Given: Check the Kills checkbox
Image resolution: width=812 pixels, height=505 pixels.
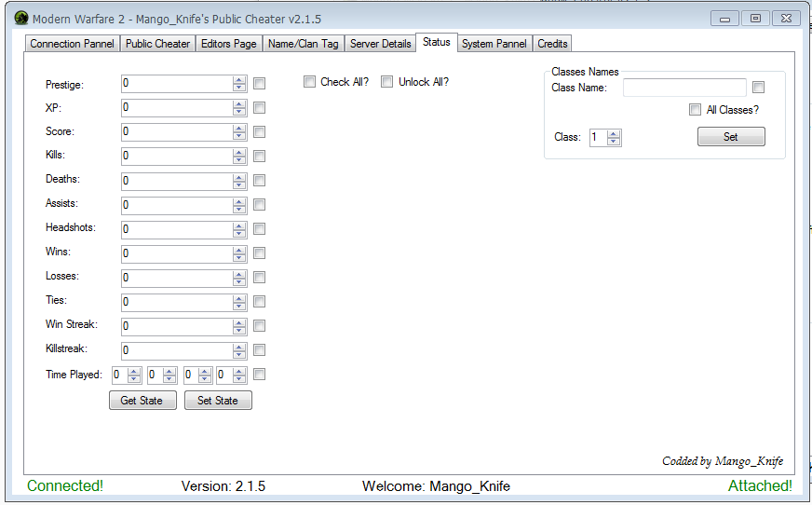Looking at the screenshot, I should pos(260,156).
